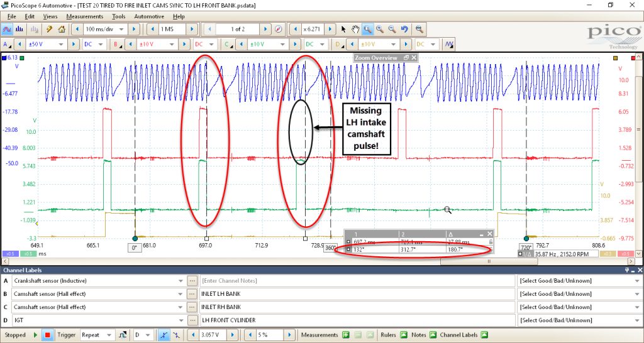
Task: Open the Auto setup lightning icon
Action: pos(49,29)
